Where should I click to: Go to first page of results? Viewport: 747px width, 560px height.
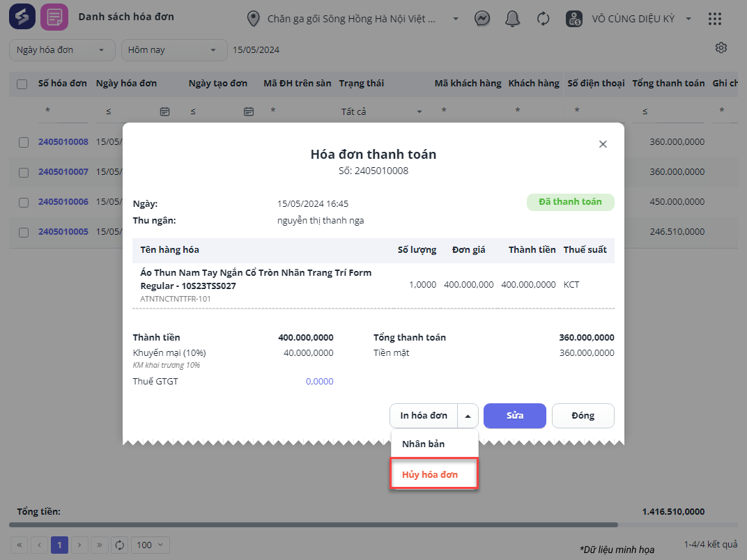[20, 545]
